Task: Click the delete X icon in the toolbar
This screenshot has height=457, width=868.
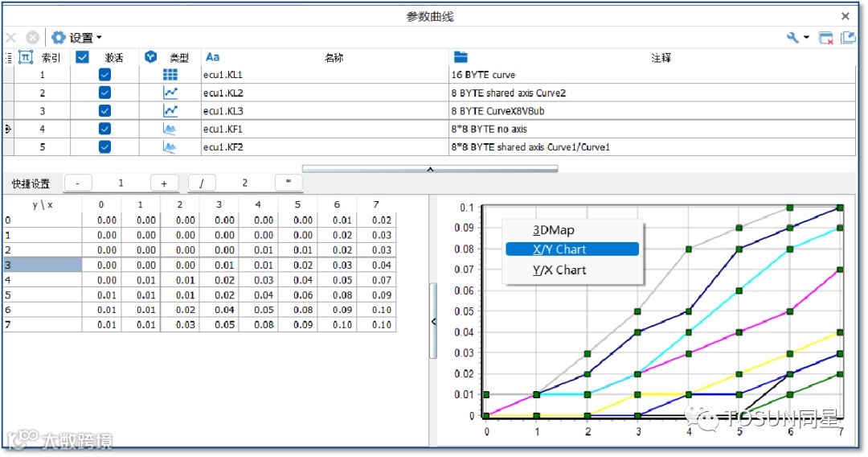Action: click(x=10, y=38)
